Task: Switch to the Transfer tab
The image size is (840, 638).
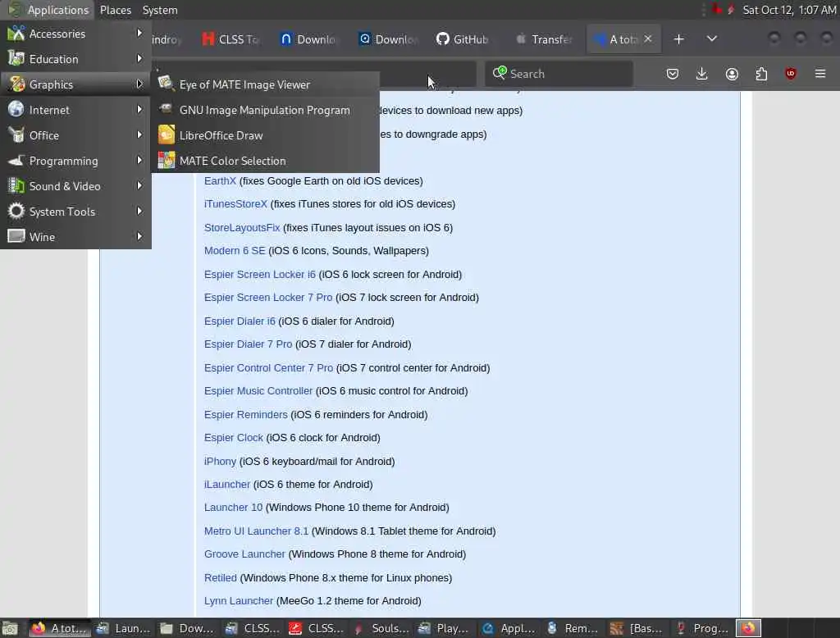Action: (x=545, y=39)
